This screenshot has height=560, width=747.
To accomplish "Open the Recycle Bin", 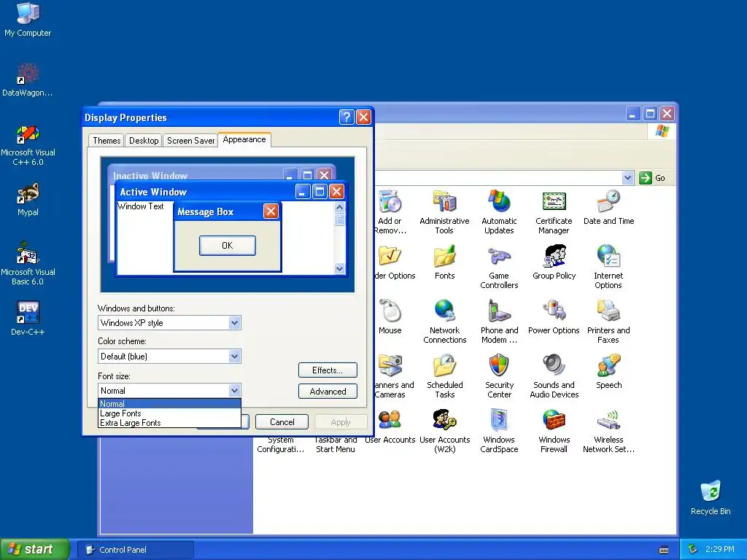I will pos(711,497).
